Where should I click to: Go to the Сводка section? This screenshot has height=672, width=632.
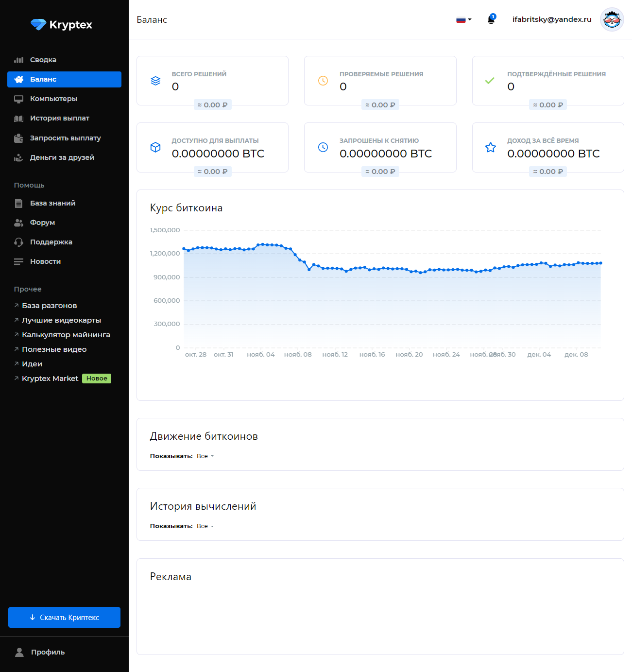64,60
